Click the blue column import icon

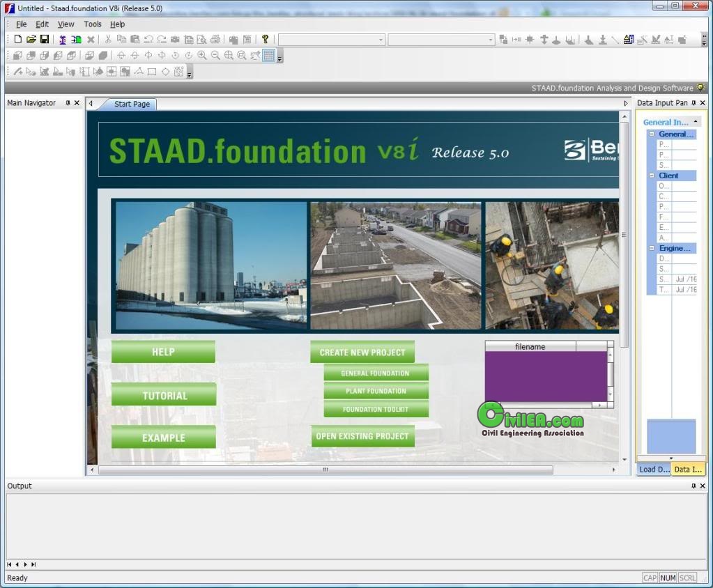(x=63, y=40)
